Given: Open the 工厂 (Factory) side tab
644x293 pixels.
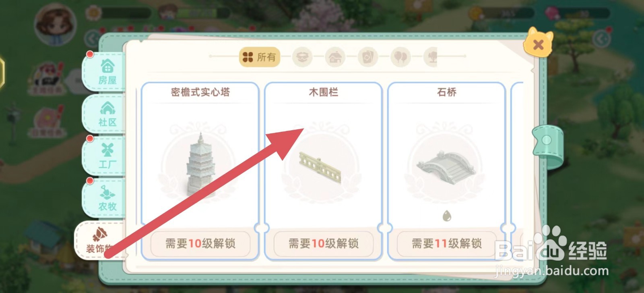Looking at the screenshot, I should point(106,156).
